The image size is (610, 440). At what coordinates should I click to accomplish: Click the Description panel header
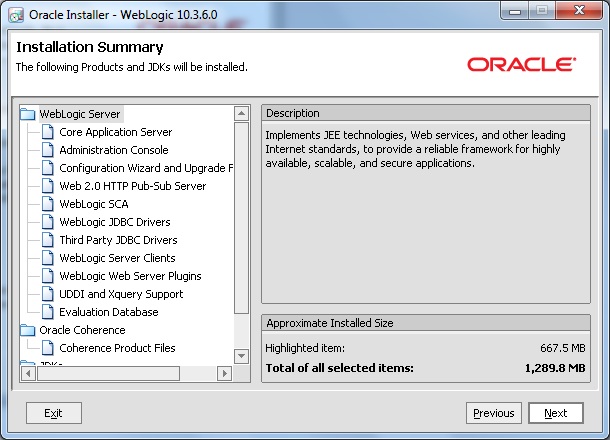[x=426, y=113]
